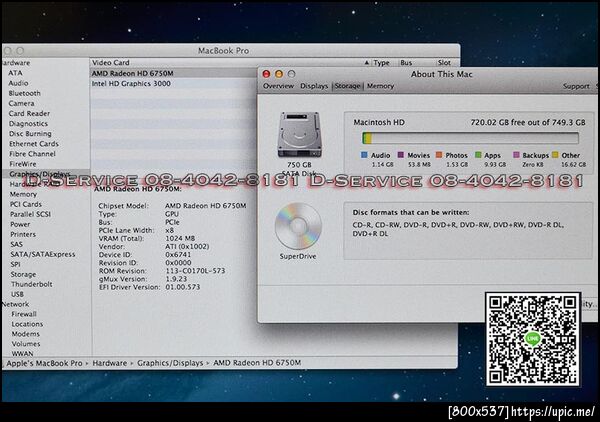Close the About This Mac window
This screenshot has width=600, height=422.
tap(267, 74)
